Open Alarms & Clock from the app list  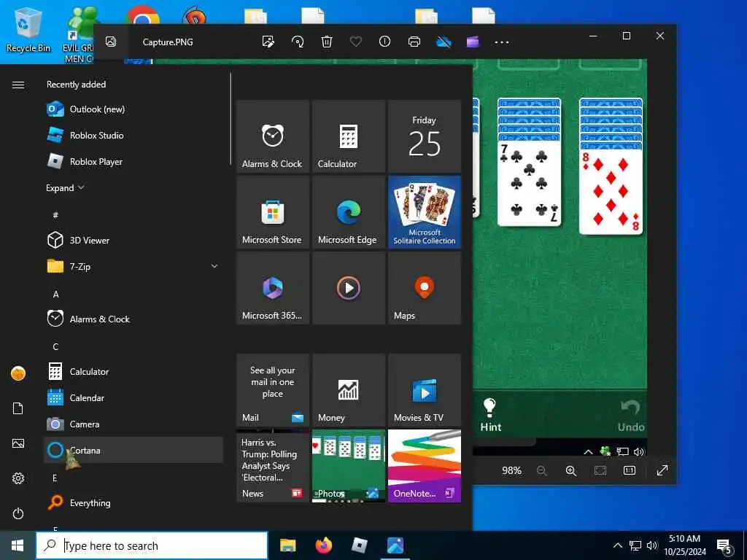coord(133,319)
